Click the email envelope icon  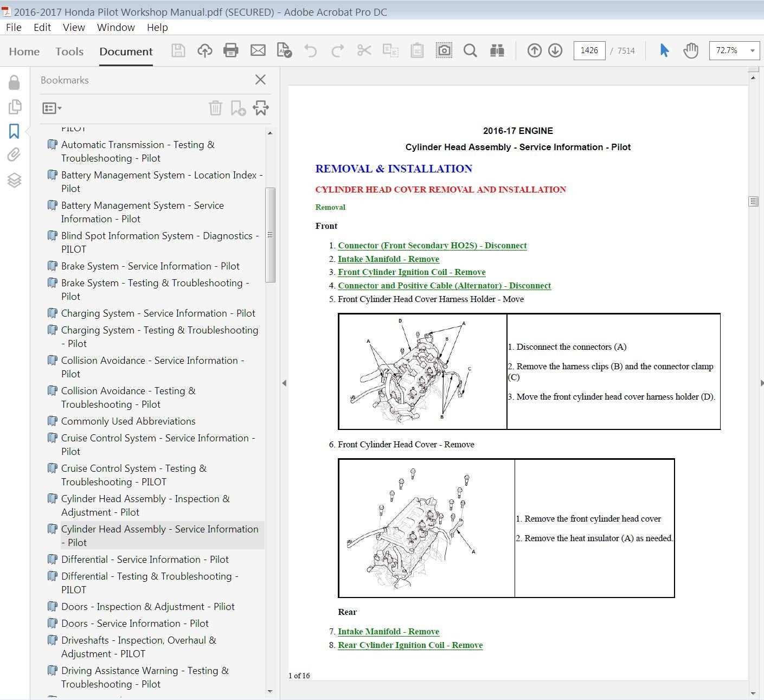coord(258,50)
